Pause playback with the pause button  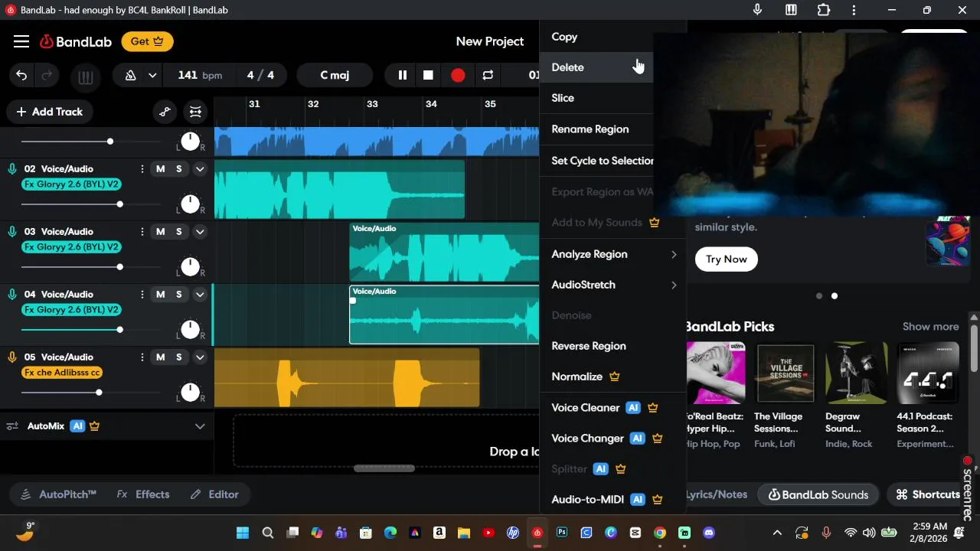point(402,75)
